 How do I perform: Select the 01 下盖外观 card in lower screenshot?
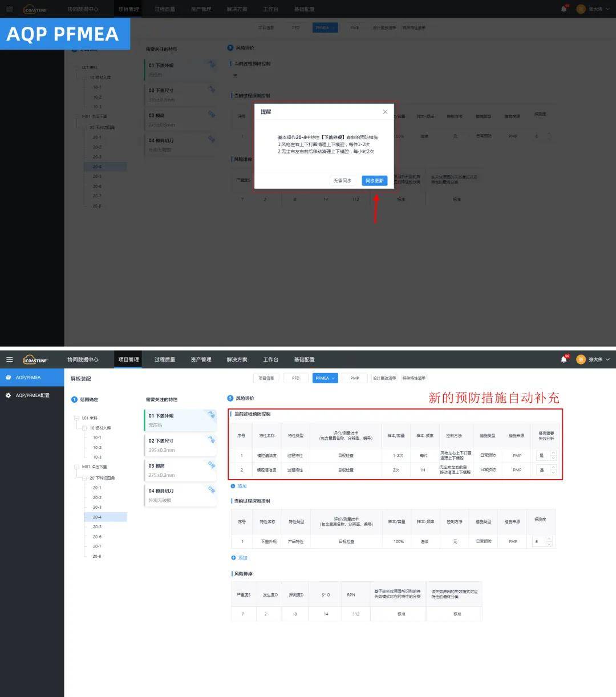[180, 420]
